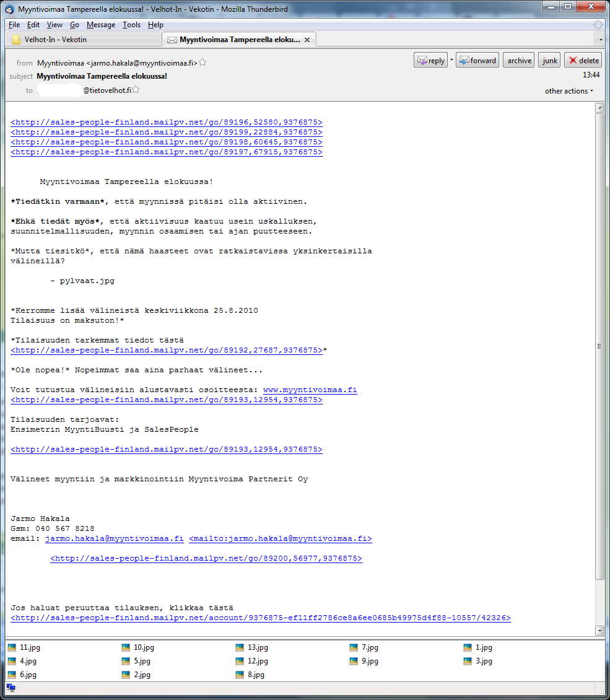Archive this email
610x700 pixels.
(519, 60)
